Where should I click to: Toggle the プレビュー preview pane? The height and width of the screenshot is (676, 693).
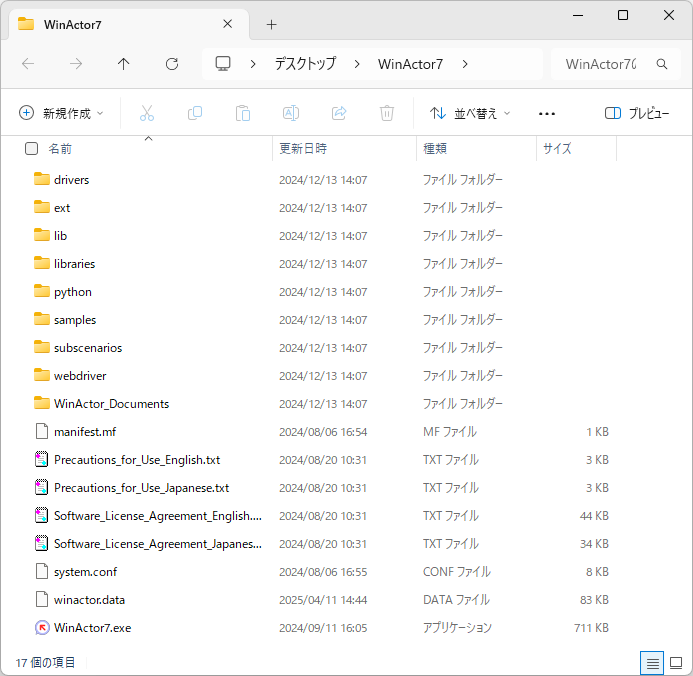(x=637, y=114)
